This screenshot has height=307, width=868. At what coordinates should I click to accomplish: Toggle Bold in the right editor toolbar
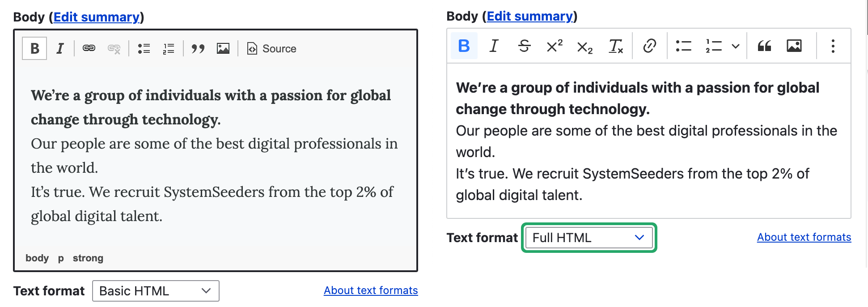pyautogui.click(x=464, y=46)
